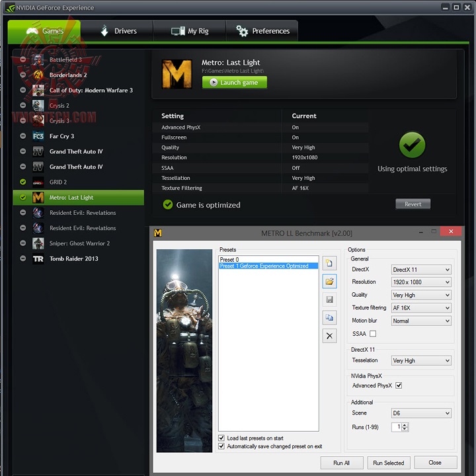Screen dimensions: 476x476
Task: Open the Texture filtering dropdown
Action: [x=421, y=308]
